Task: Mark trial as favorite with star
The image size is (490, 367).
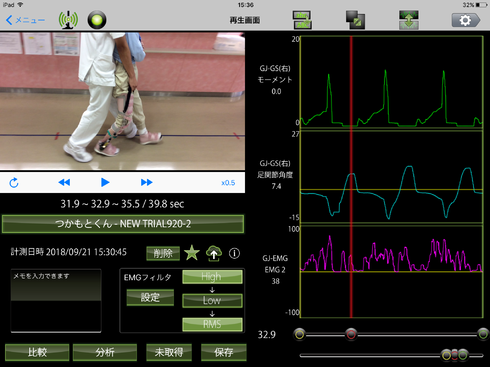Action: point(192,253)
